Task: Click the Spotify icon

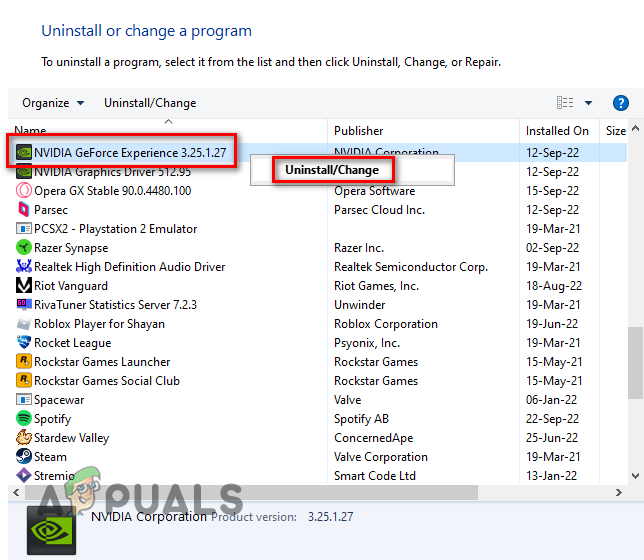Action: 24,419
